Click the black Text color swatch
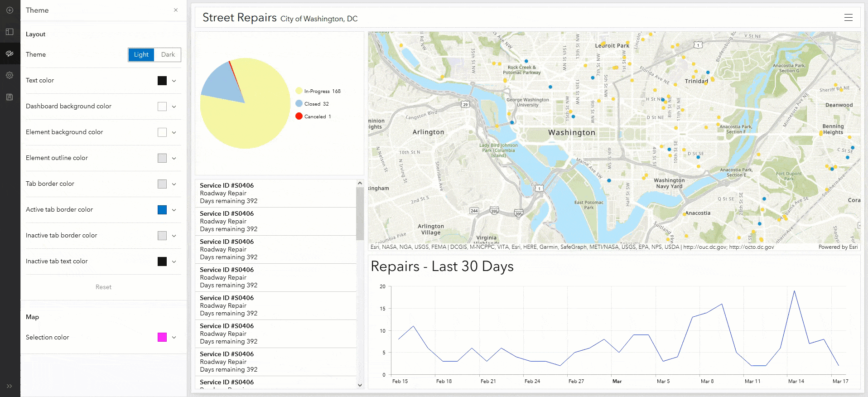Viewport: 868px width, 397px height. [162, 81]
